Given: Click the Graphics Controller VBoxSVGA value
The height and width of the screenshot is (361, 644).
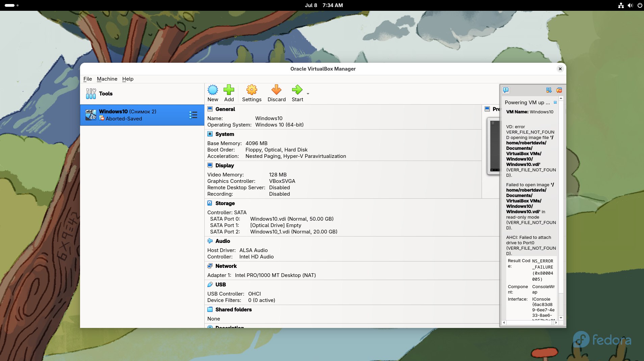Looking at the screenshot, I should point(282,181).
